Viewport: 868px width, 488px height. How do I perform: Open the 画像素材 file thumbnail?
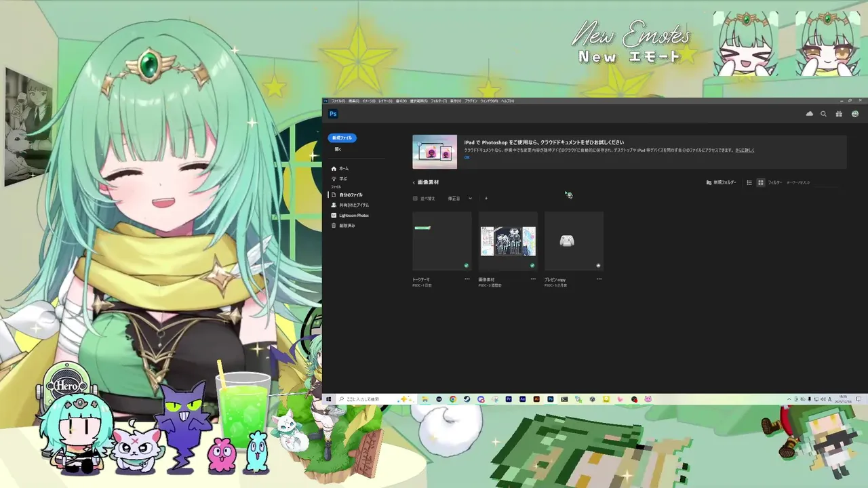pyautogui.click(x=508, y=241)
